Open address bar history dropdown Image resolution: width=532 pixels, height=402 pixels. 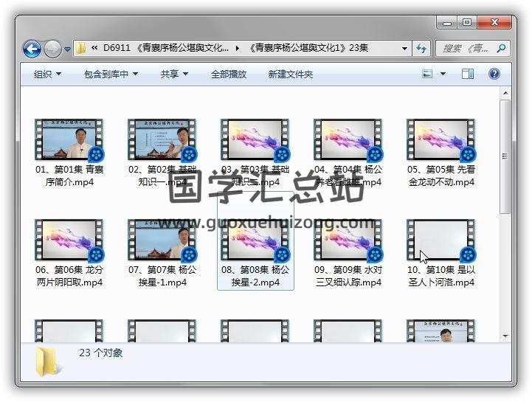pyautogui.click(x=404, y=49)
